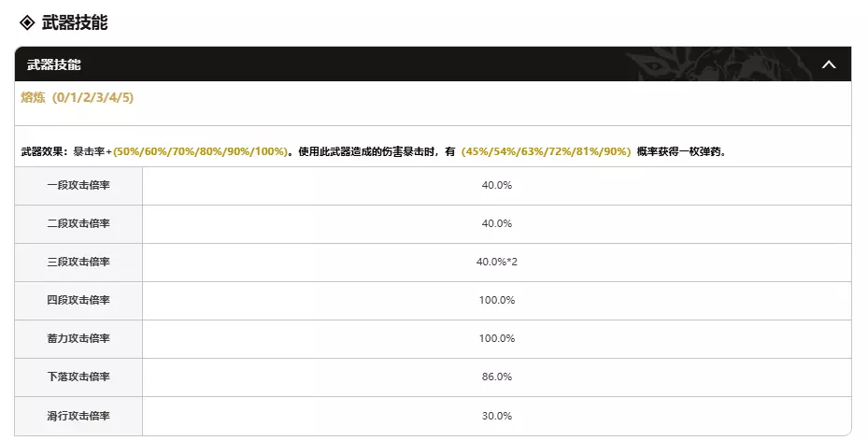Click the crit rate values (50%/60%/70%/80%/90%/100%)

(x=200, y=150)
